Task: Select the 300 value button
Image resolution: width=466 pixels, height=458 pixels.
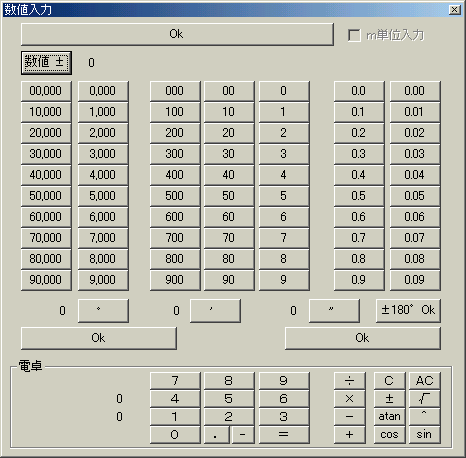Action: 175,154
